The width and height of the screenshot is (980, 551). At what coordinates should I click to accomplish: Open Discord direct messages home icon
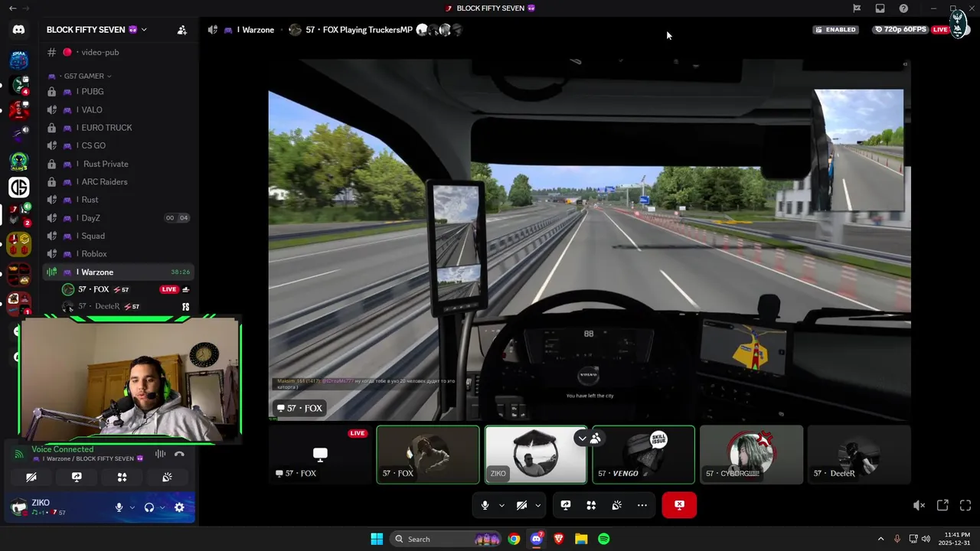tap(18, 30)
